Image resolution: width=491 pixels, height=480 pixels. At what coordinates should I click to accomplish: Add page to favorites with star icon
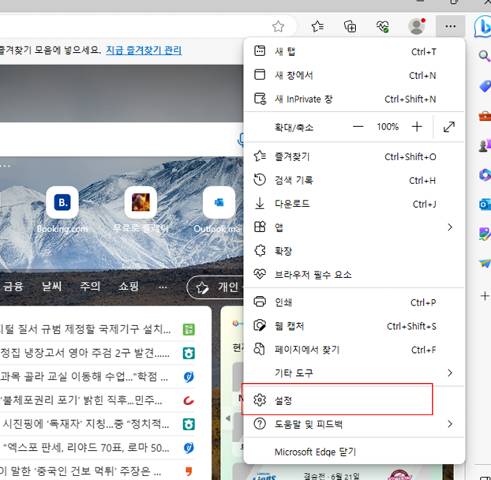pyautogui.click(x=278, y=26)
